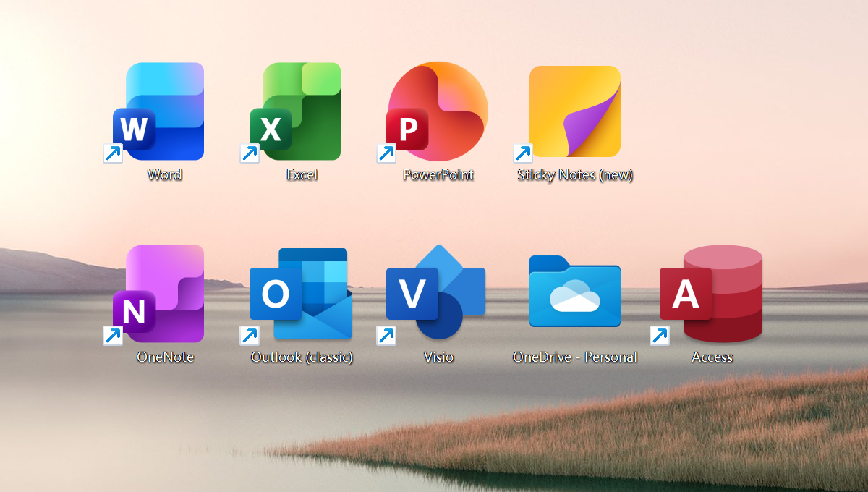Select the Visio desktop icon
Screen dimensions: 868x492
pos(436,294)
